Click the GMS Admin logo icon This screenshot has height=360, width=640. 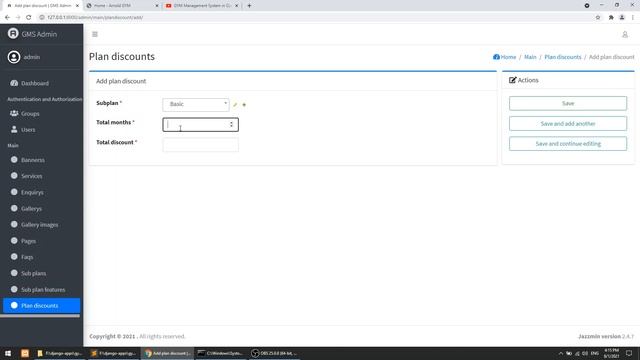tap(13, 33)
